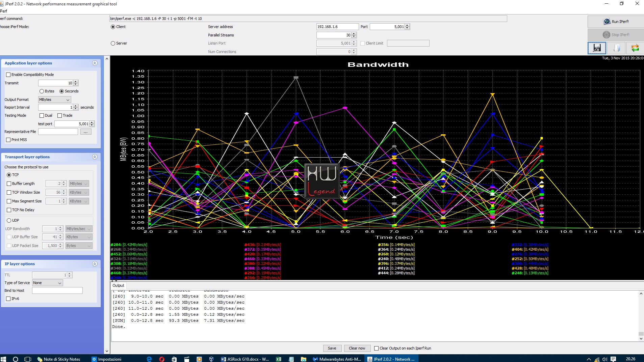Collapse the Application layer options panel
644x362 pixels.
coord(95,63)
